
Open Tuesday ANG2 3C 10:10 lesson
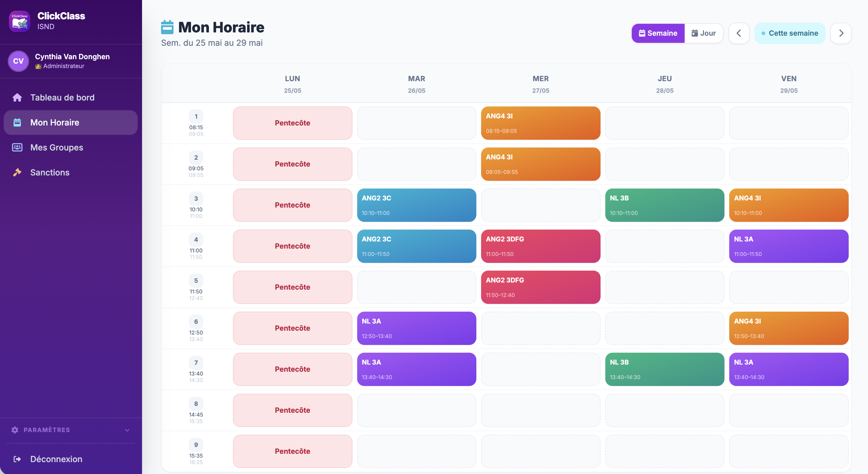(x=417, y=205)
